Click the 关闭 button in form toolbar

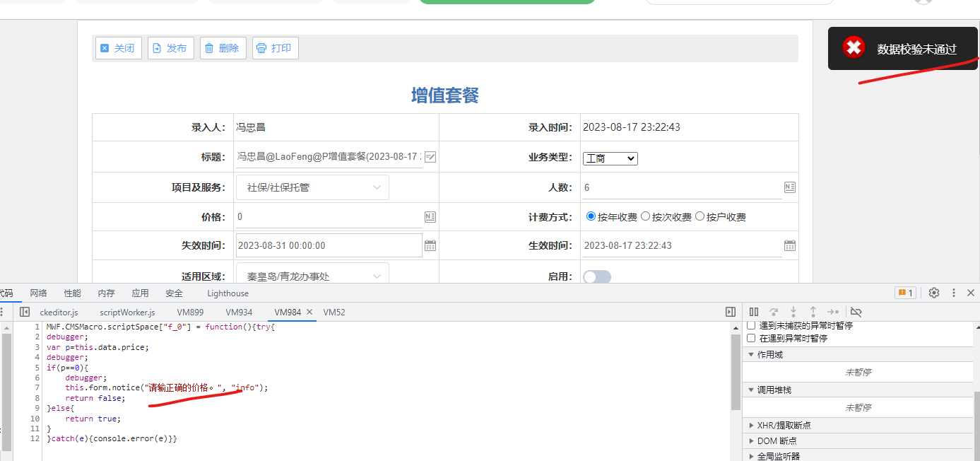pos(118,48)
